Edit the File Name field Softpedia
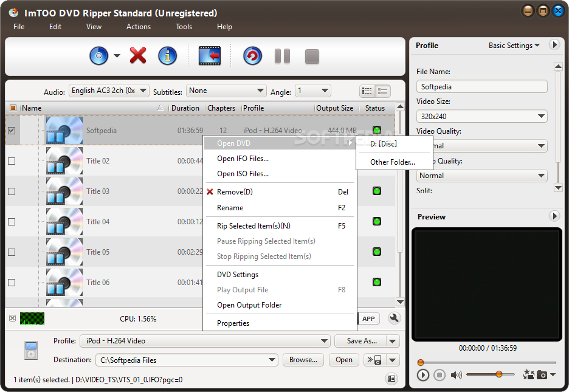569x392 pixels. (x=482, y=87)
